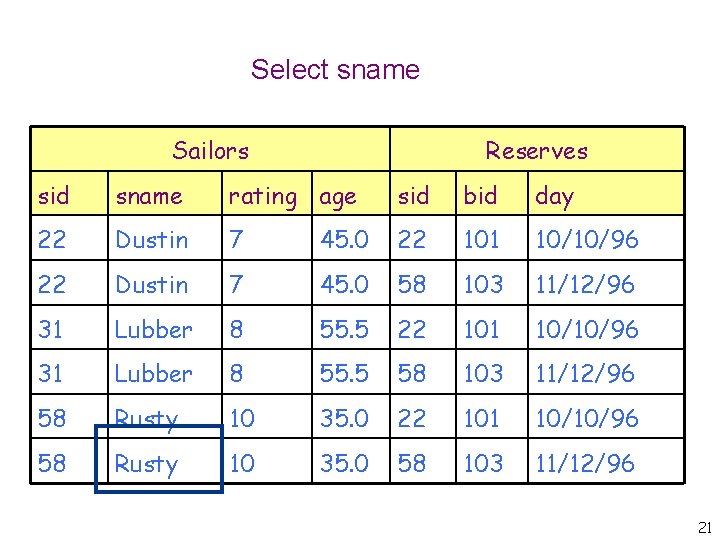This screenshot has height=540, width=720.
Task: Click first Dustin sname cell
Action: point(152,240)
